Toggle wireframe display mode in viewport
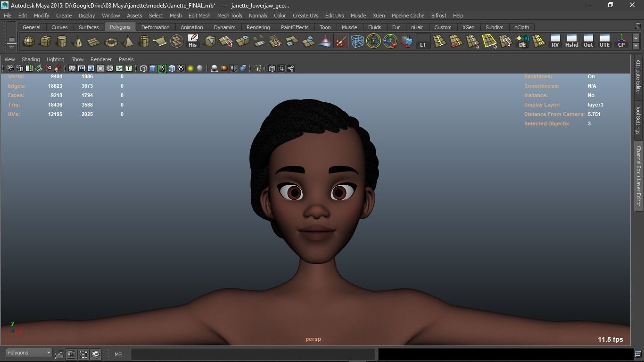The image size is (644, 362). (x=143, y=68)
